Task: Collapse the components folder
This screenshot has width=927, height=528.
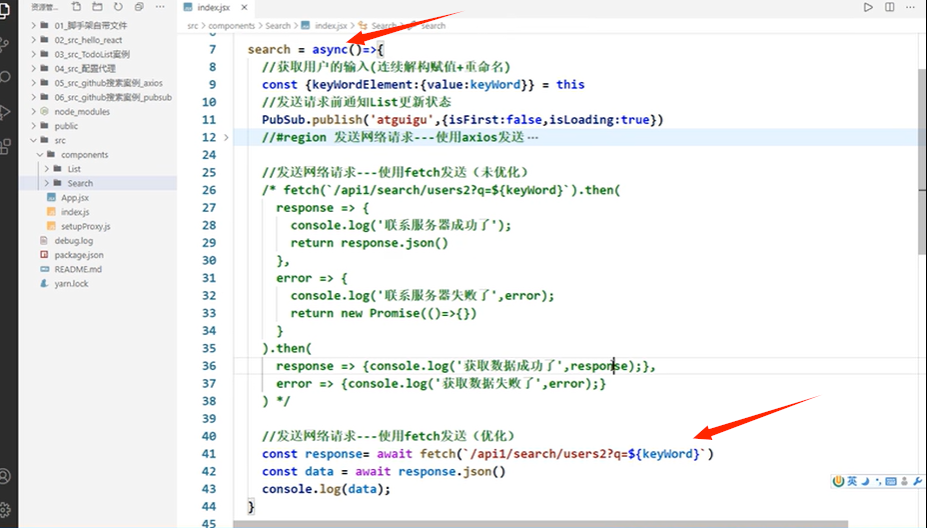Action: (x=84, y=154)
